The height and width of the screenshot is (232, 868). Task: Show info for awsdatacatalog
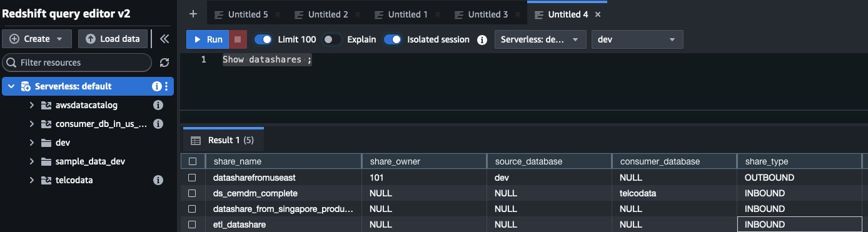click(158, 105)
